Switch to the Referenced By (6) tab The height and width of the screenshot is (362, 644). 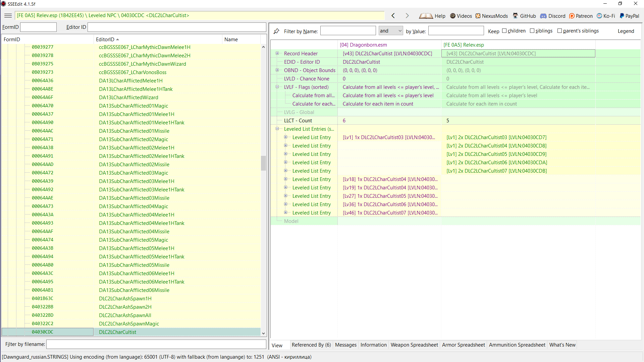click(x=311, y=345)
